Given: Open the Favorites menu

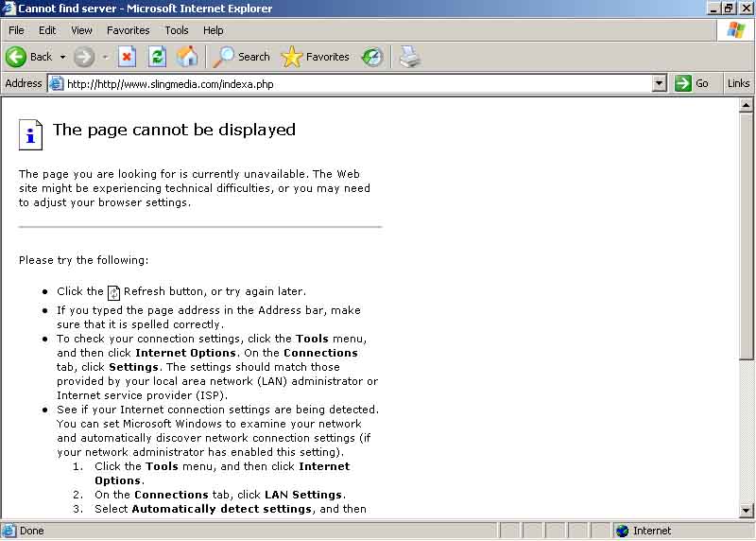Looking at the screenshot, I should coord(129,30).
